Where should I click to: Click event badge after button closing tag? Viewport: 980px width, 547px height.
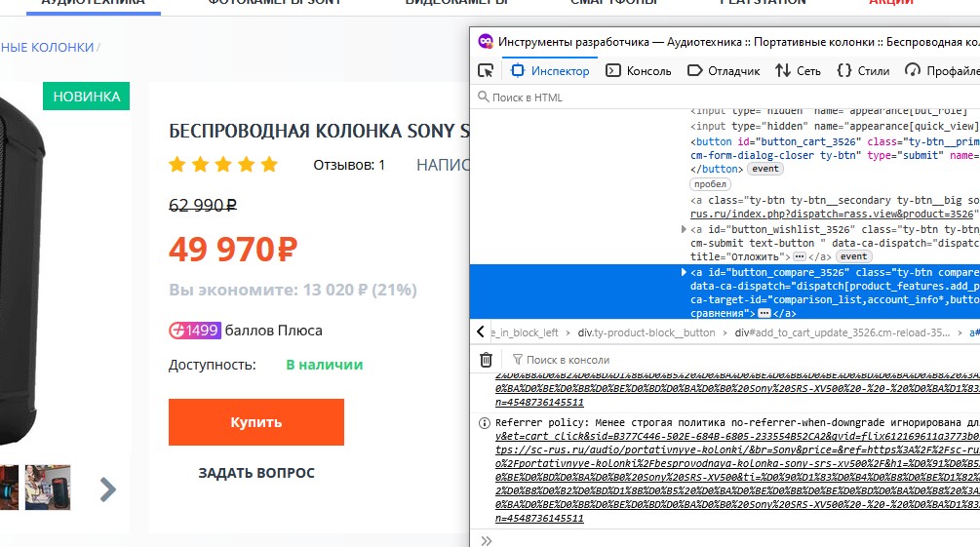tap(765, 169)
